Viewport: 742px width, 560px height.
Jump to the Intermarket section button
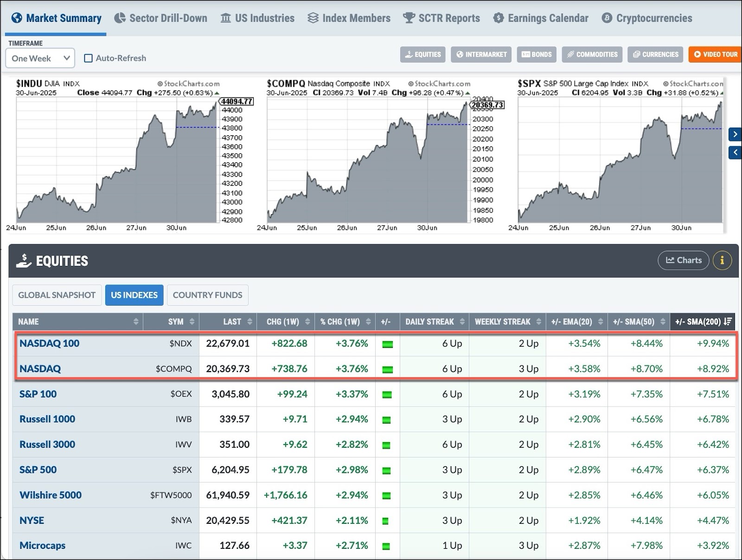[x=481, y=54]
